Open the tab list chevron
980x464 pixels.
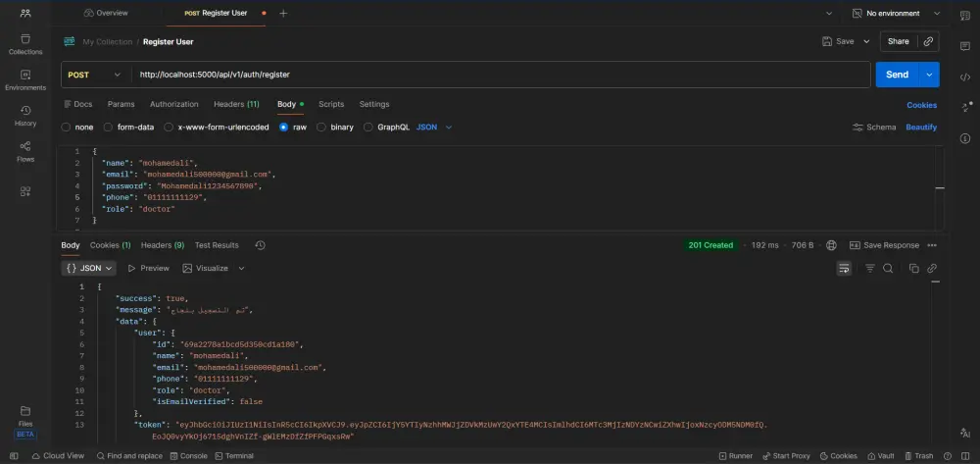(x=829, y=13)
